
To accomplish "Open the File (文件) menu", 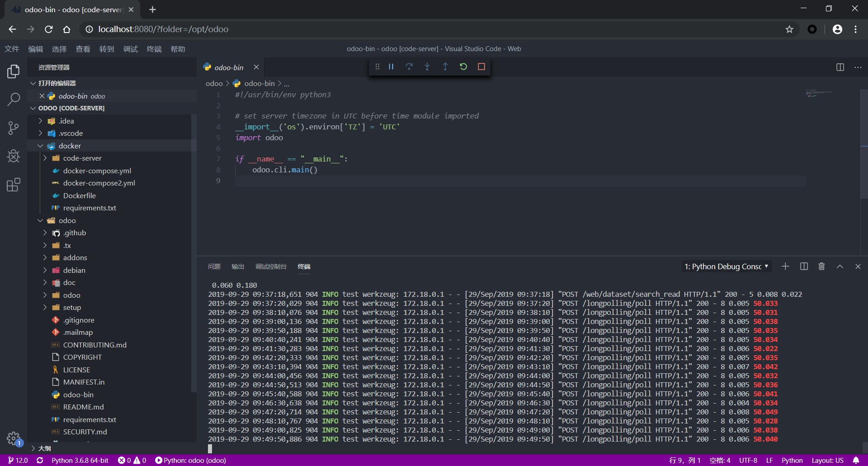I will pos(12,49).
